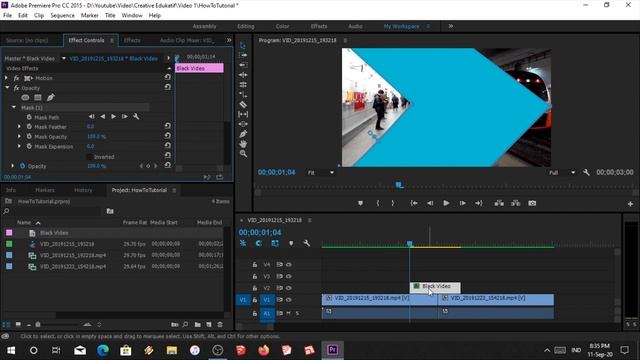Toggle lock on V2 track

coord(255,288)
